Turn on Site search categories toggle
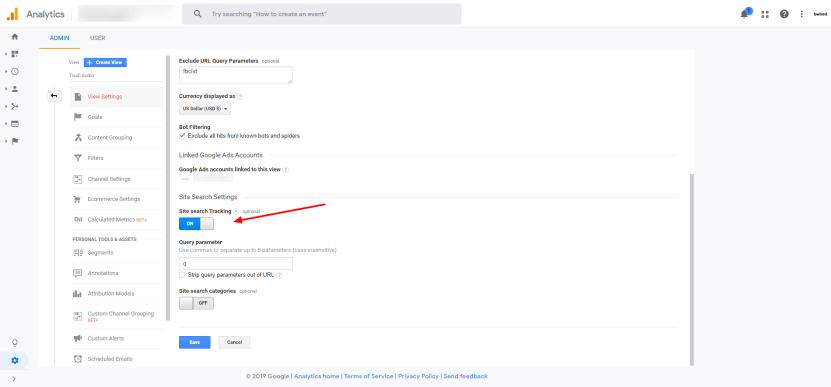Screen dimensions: 831x387 (196, 304)
